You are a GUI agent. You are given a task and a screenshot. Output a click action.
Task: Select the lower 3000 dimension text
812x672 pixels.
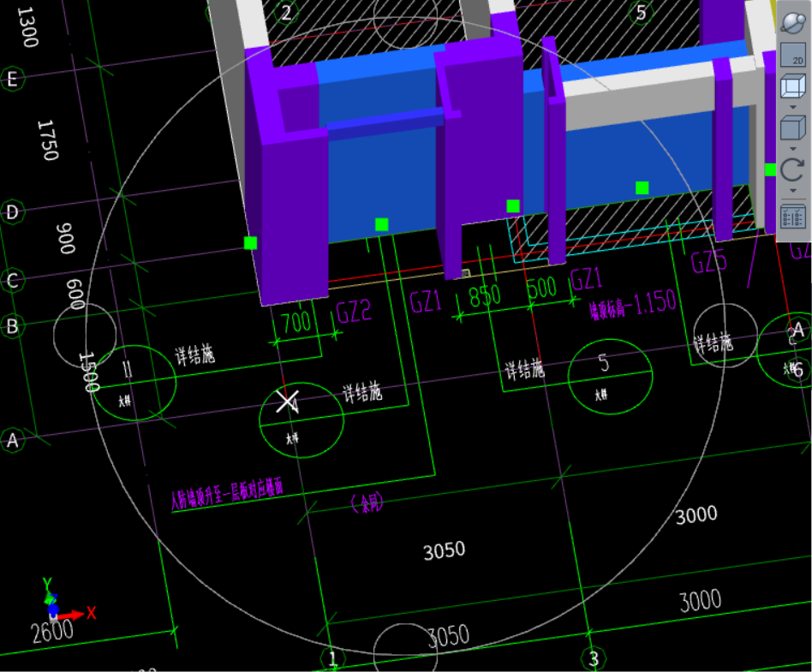pyautogui.click(x=700, y=602)
